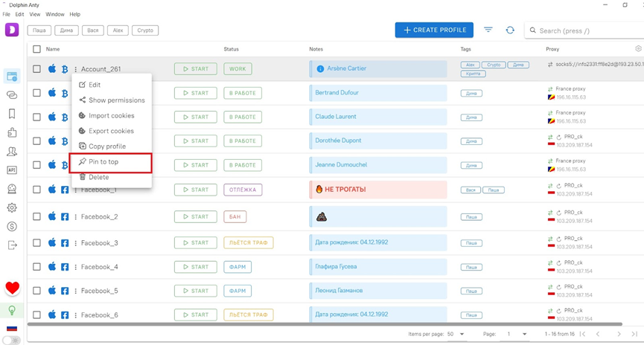Open the Items per page dropdown
644x345 pixels.
tap(456, 334)
